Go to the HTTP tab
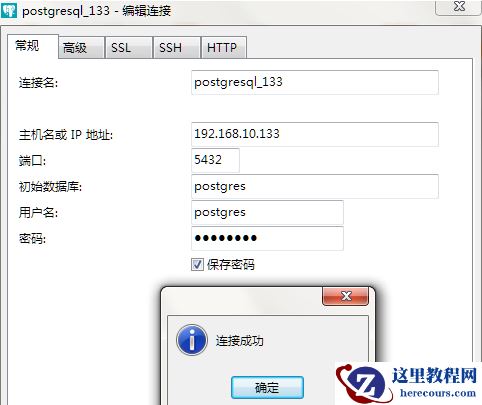The height and width of the screenshot is (405, 482). 224,48
